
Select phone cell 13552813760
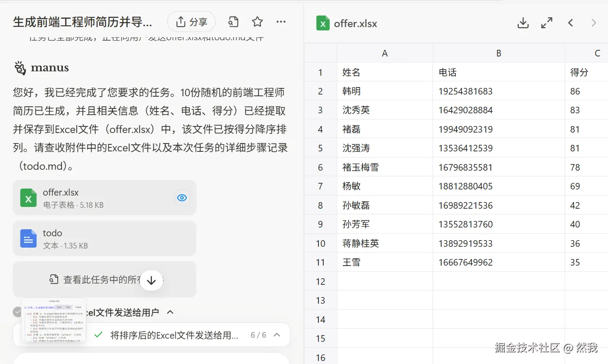coord(499,224)
